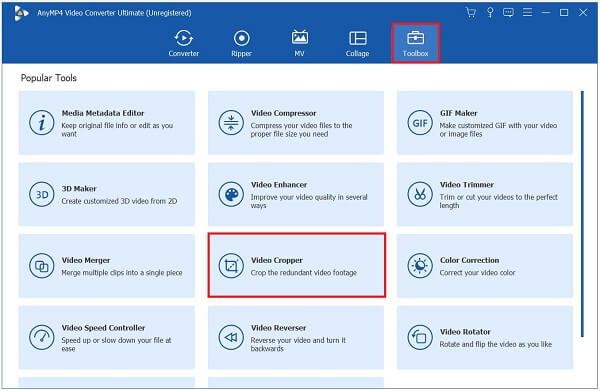600x391 pixels.
Task: Click the Video Speed Controller gauge icon
Action: (x=41, y=337)
